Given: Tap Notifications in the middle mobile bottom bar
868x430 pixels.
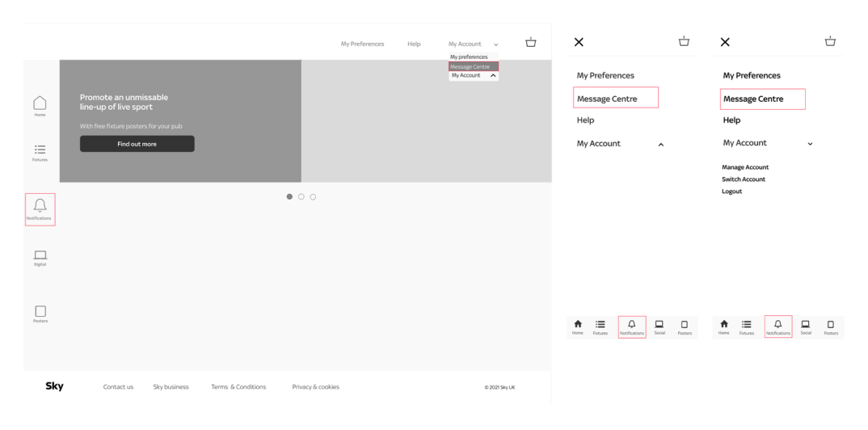Looking at the screenshot, I should 632,327.
